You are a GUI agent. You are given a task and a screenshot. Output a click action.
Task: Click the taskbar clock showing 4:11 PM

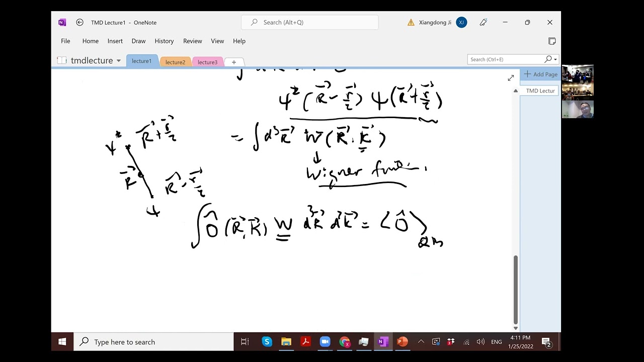pyautogui.click(x=520, y=342)
